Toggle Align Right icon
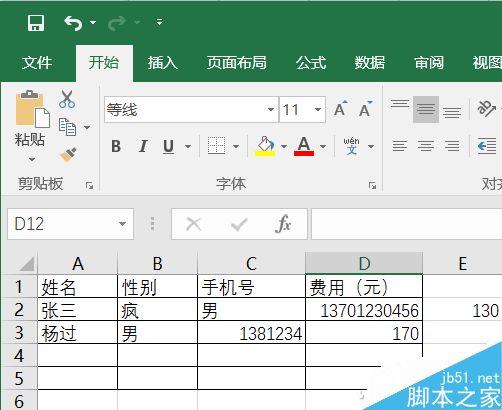The image size is (502, 410). pos(452,146)
